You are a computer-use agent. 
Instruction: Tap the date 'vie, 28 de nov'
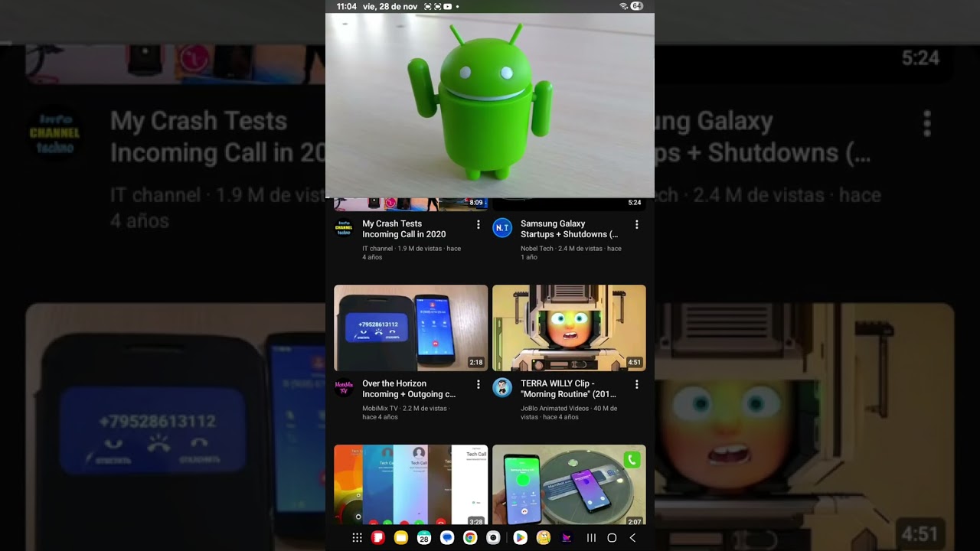pos(390,6)
